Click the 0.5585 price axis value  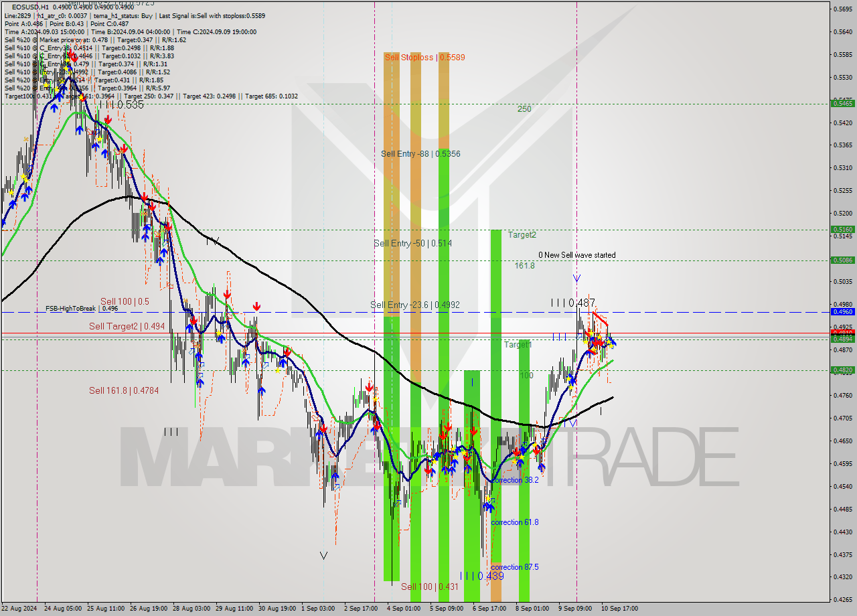[842, 54]
